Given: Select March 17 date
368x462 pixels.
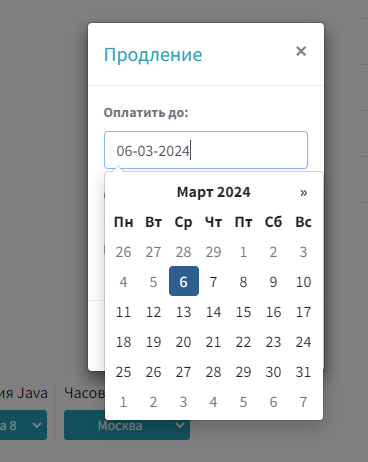Looking at the screenshot, I should [303, 312].
